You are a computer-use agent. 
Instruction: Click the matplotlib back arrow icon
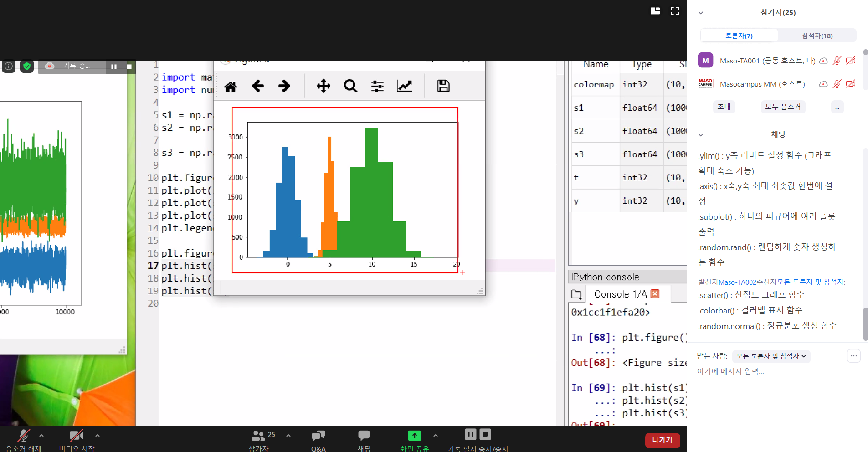(257, 86)
